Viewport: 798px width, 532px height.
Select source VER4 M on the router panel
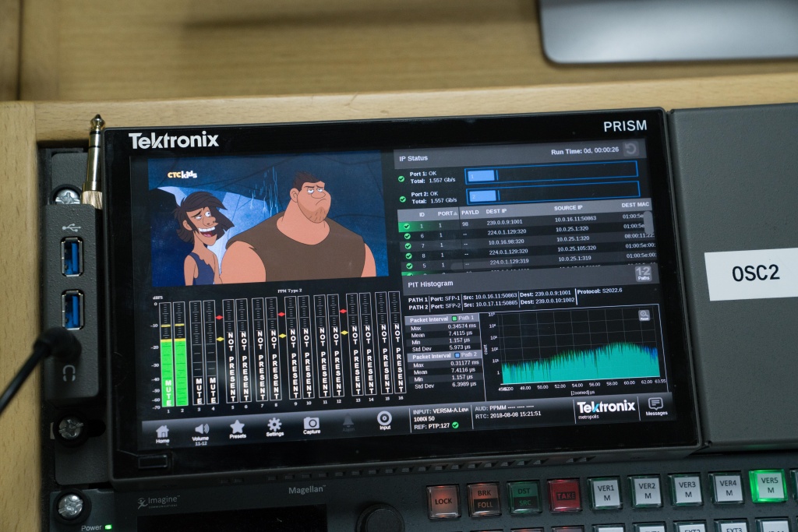tap(728, 488)
